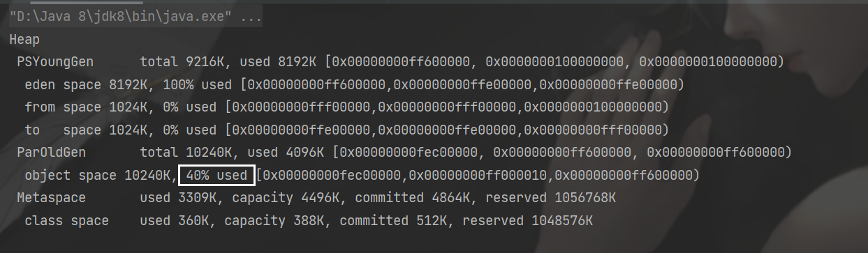Click the class space label

coord(67,220)
